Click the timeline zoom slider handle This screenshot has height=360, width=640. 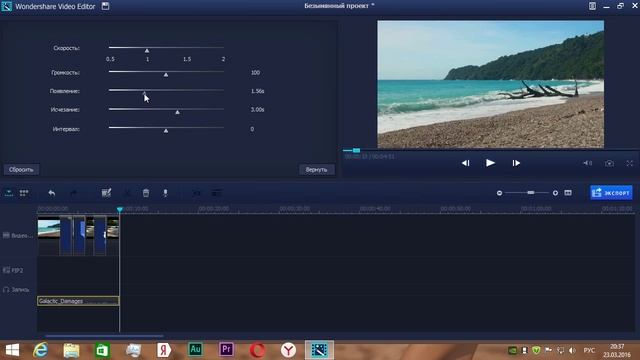pos(531,193)
